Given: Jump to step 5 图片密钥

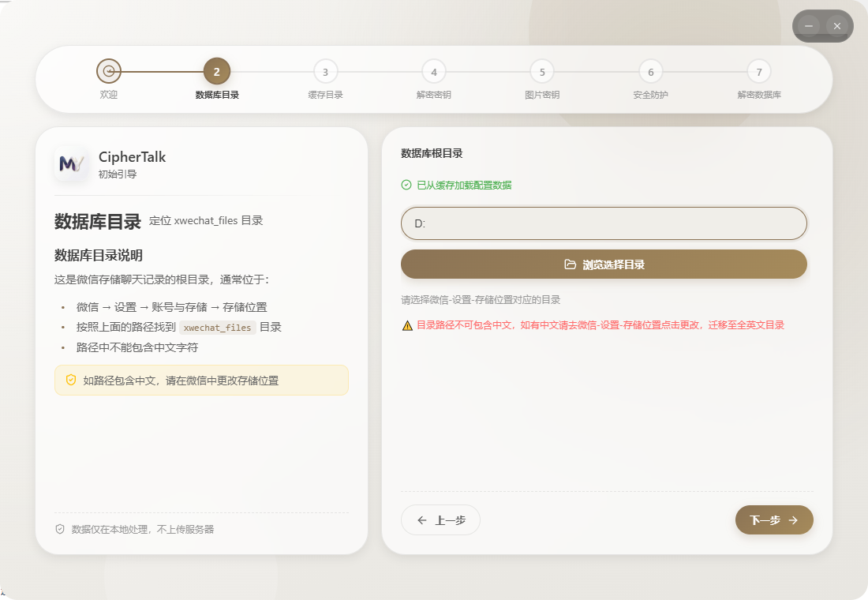Looking at the screenshot, I should (x=542, y=71).
